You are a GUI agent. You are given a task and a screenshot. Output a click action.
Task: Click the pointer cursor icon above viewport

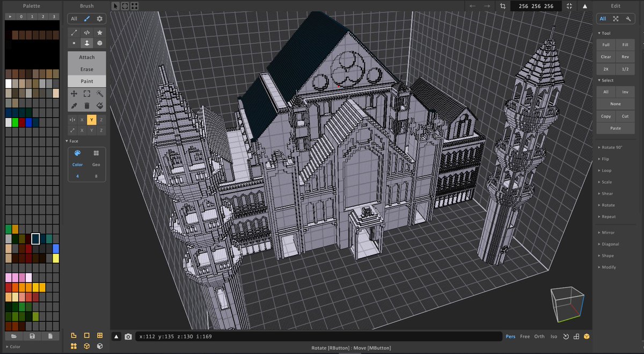click(x=116, y=6)
